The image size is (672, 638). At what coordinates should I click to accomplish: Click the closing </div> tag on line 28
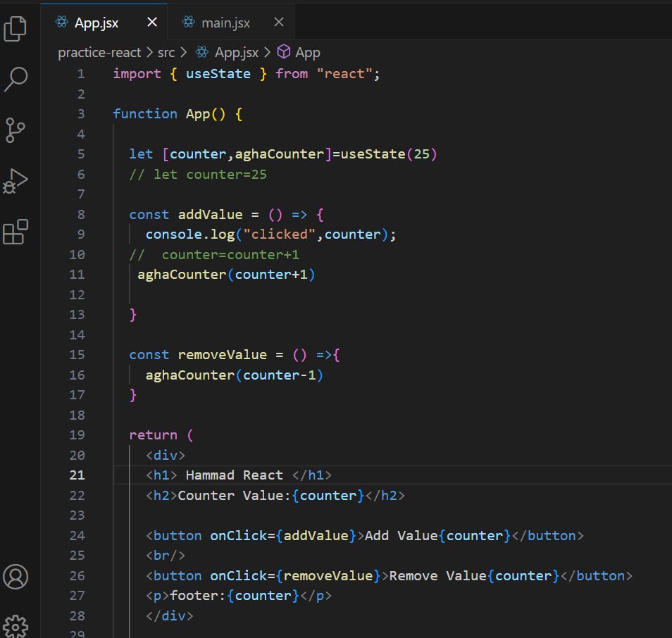170,615
